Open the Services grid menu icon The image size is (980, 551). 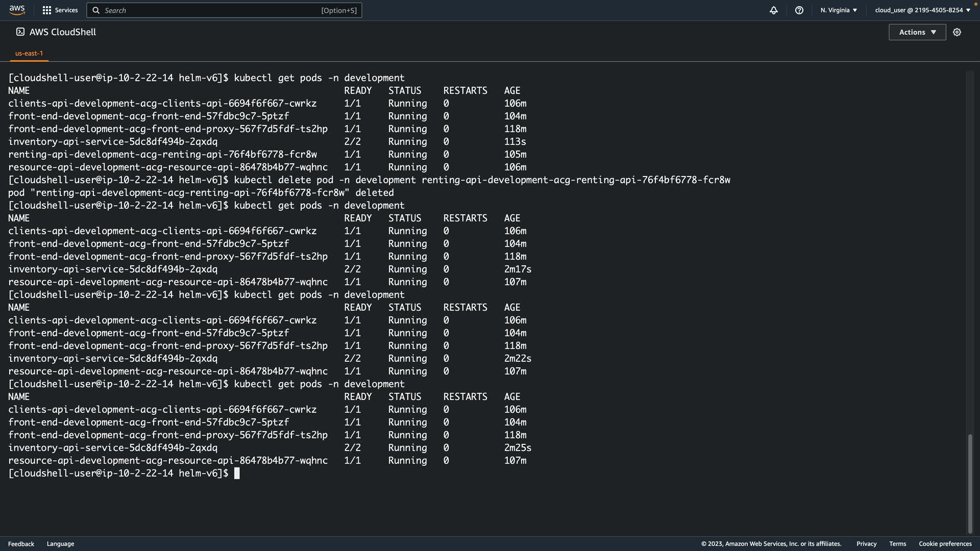(x=47, y=10)
